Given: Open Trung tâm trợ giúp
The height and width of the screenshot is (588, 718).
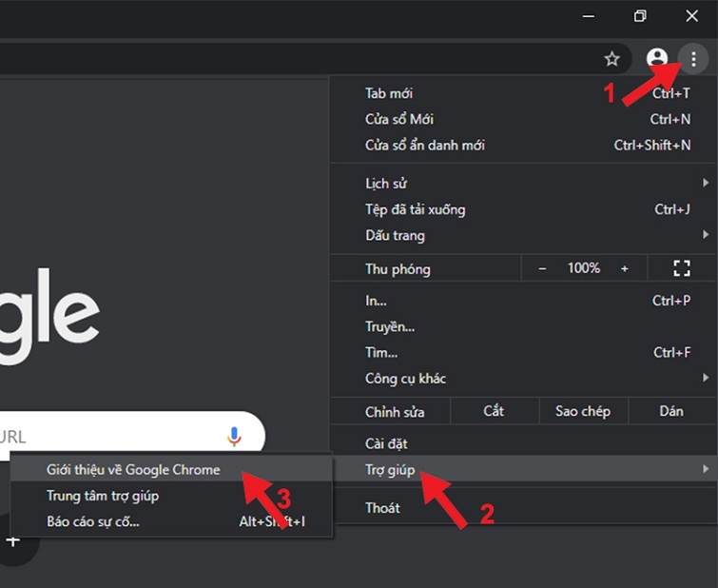Looking at the screenshot, I should pos(103,496).
